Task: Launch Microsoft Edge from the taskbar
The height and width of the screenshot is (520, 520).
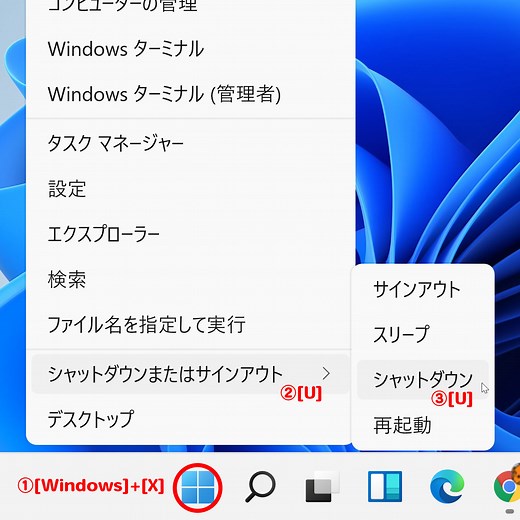Action: click(x=447, y=487)
